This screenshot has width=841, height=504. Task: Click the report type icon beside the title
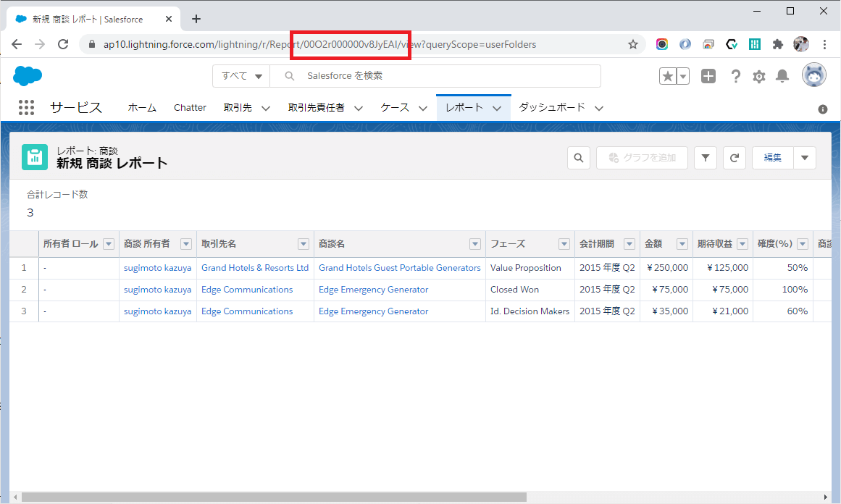pos(35,157)
